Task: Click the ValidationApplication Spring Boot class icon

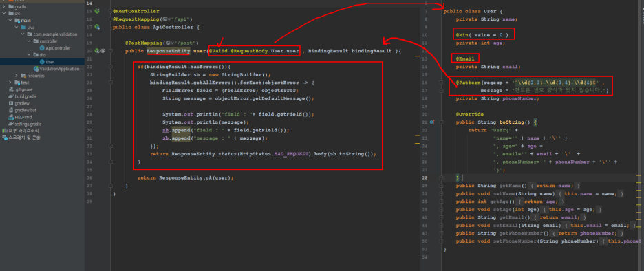Action: (36, 69)
